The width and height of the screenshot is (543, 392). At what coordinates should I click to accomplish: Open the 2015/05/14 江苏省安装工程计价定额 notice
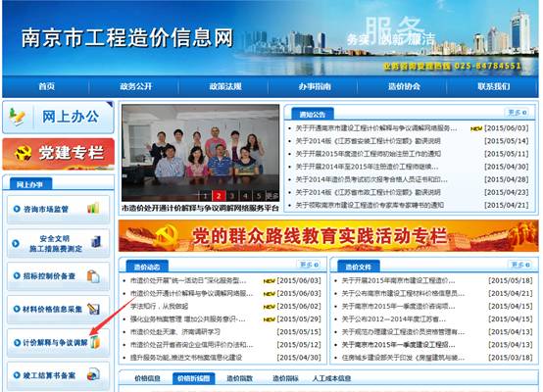[x=368, y=141]
